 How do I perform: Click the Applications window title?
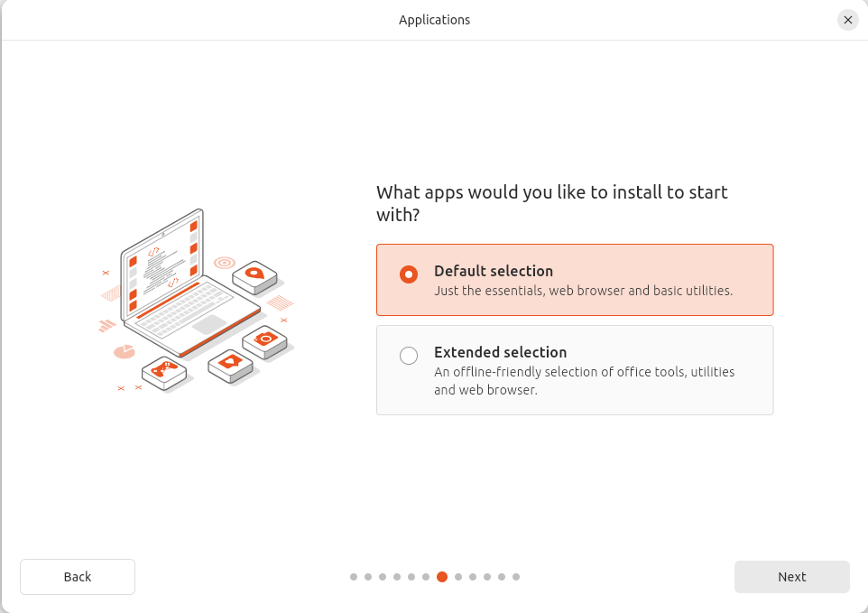434,20
